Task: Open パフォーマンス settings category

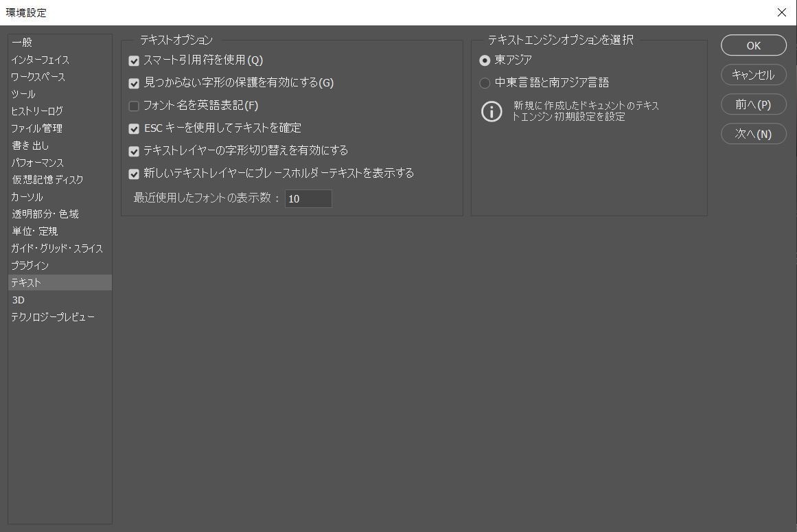Action: point(37,163)
